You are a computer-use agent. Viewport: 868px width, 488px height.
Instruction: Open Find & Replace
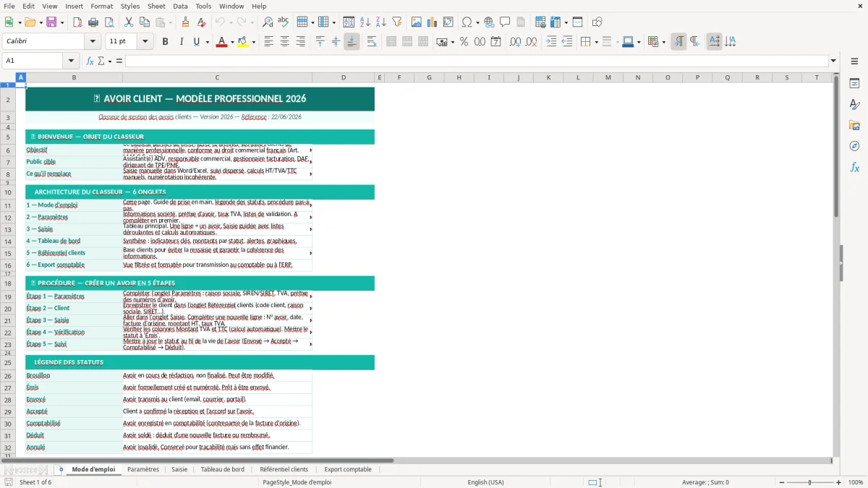268,22
